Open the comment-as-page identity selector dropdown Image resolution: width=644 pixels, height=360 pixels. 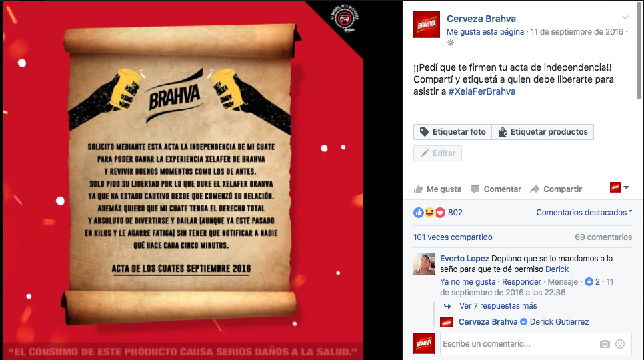(620, 187)
